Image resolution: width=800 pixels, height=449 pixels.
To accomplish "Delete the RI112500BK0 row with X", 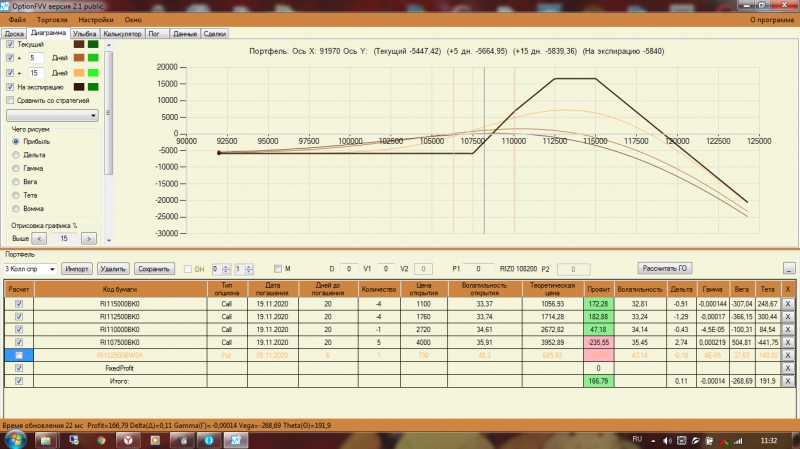I will [x=788, y=316].
